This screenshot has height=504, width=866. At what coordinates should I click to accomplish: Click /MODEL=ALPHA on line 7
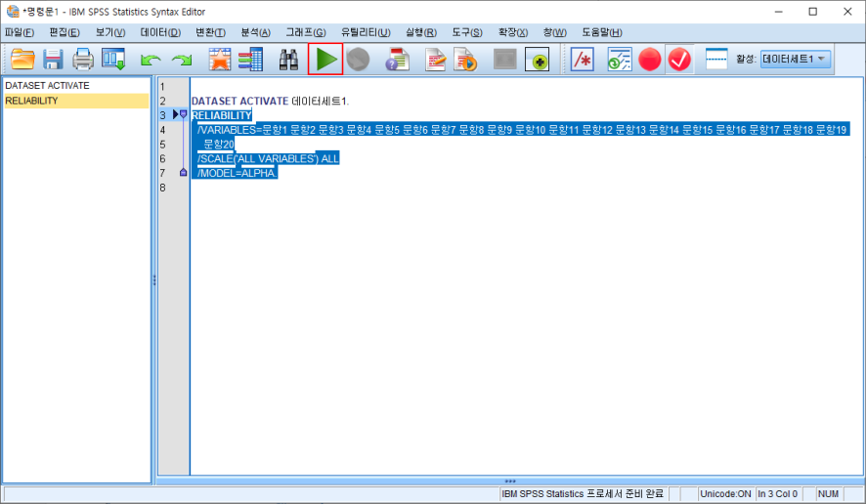coord(237,173)
